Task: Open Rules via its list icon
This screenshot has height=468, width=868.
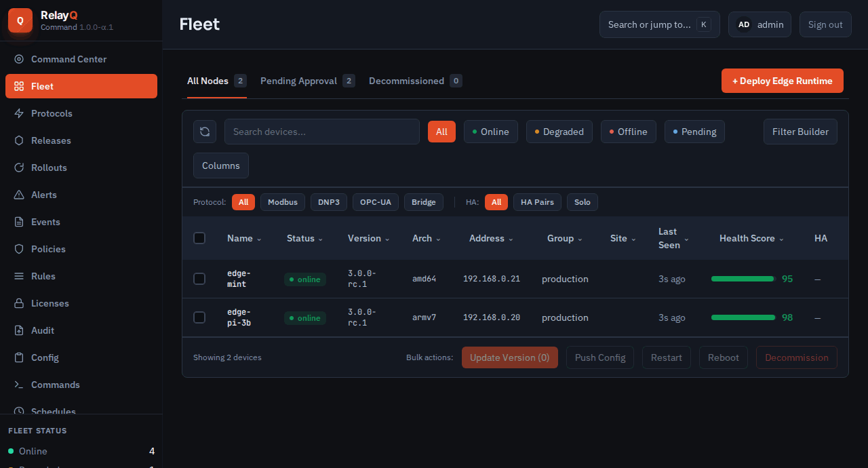Action: click(x=19, y=276)
